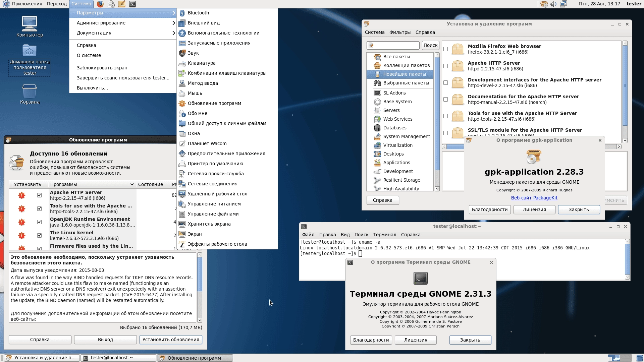Open Звук sound settings
The image size is (644, 362).
pos(227,53)
